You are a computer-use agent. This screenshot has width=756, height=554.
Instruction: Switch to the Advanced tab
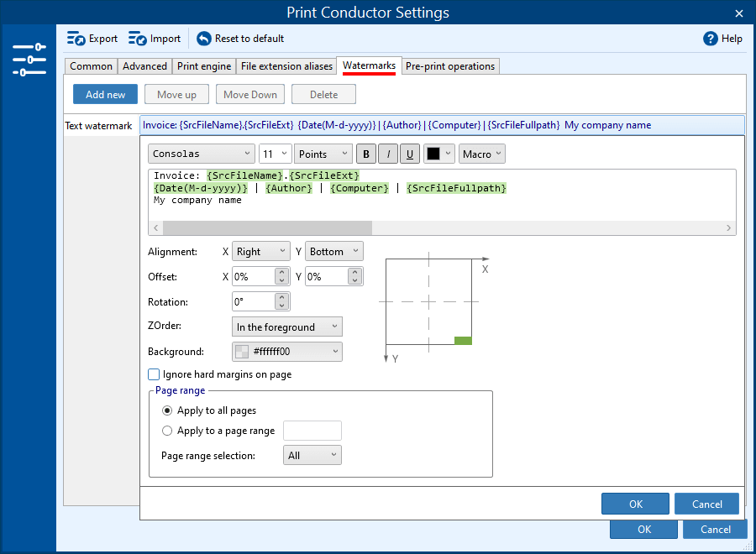click(x=144, y=66)
